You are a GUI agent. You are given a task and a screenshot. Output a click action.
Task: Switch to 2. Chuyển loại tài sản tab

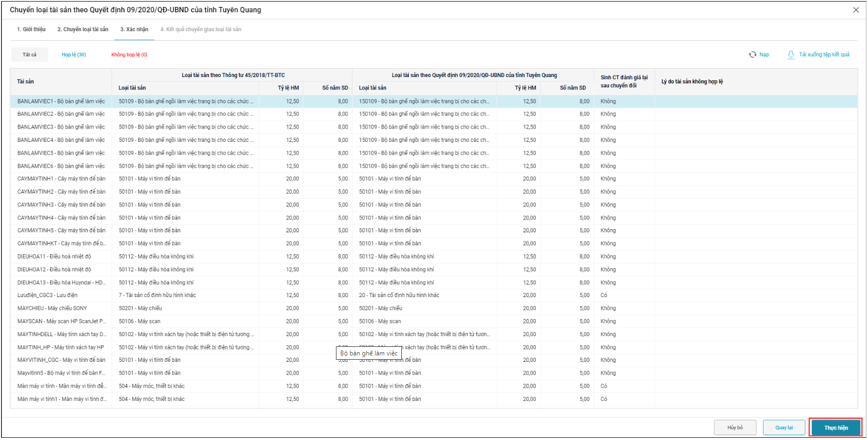click(x=83, y=29)
